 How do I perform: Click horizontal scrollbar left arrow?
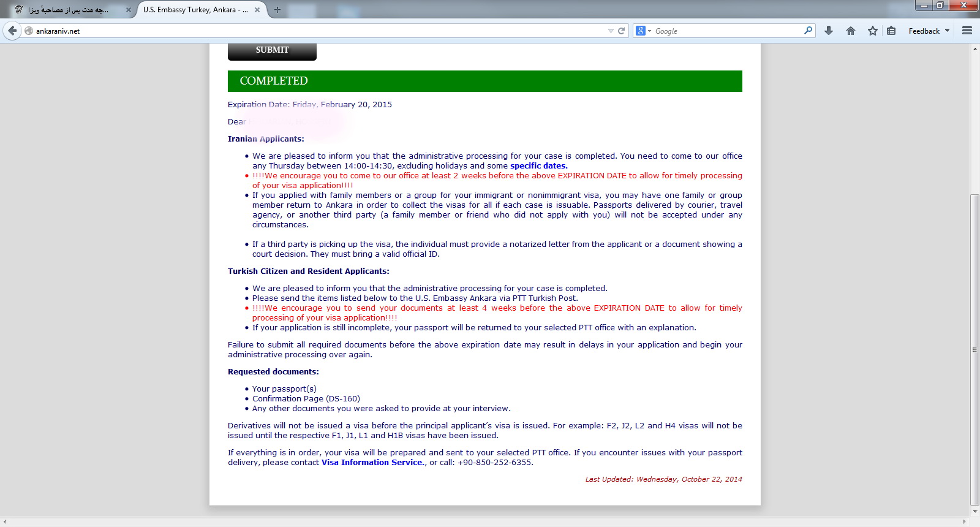coord(5,521)
